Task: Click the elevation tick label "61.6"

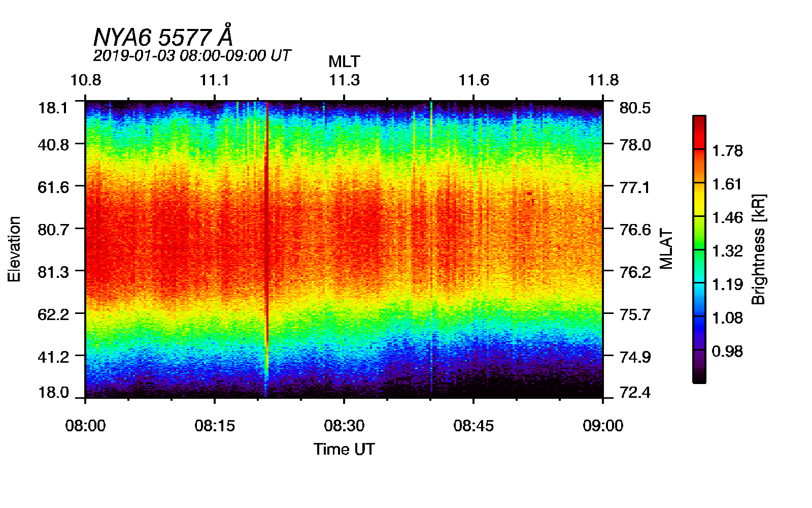Action: pos(53,187)
